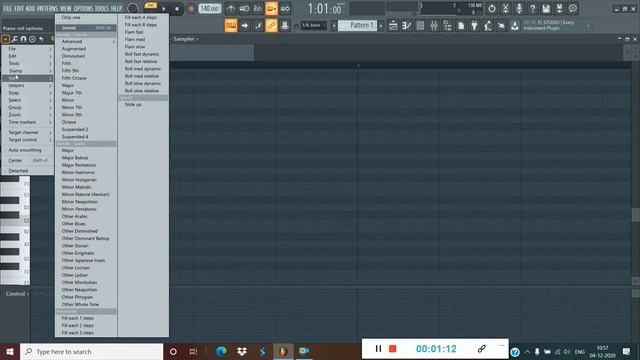Click the plugin picker plug icon
This screenshot has width=640, height=360.
coord(474,26)
